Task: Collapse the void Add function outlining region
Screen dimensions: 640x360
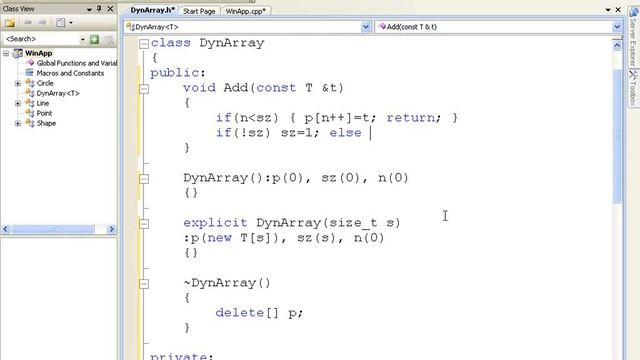Action: click(144, 89)
